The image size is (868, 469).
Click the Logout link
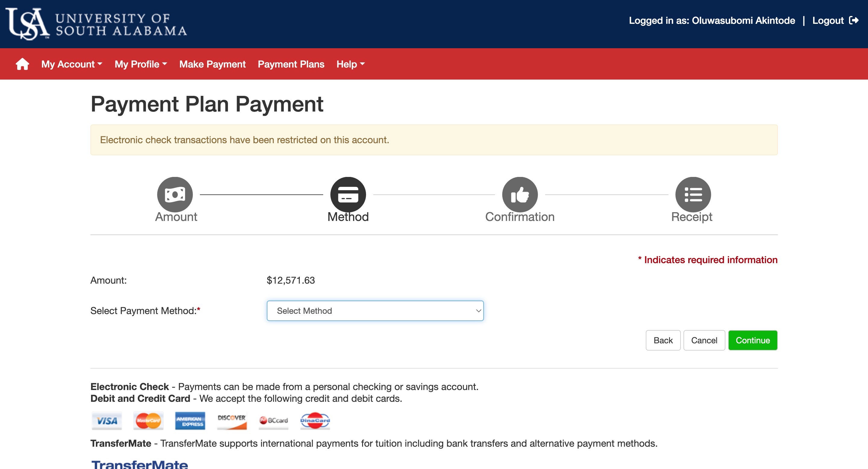tap(835, 20)
